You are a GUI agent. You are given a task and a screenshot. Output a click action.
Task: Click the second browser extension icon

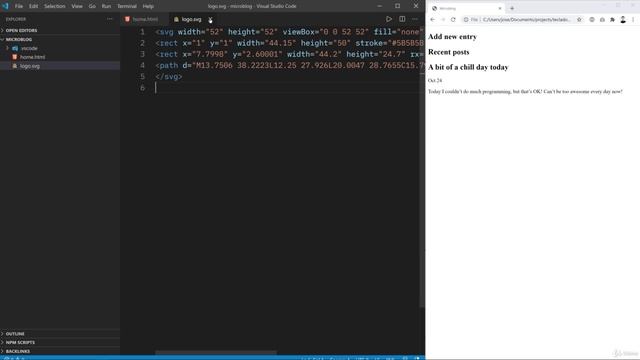[602, 20]
